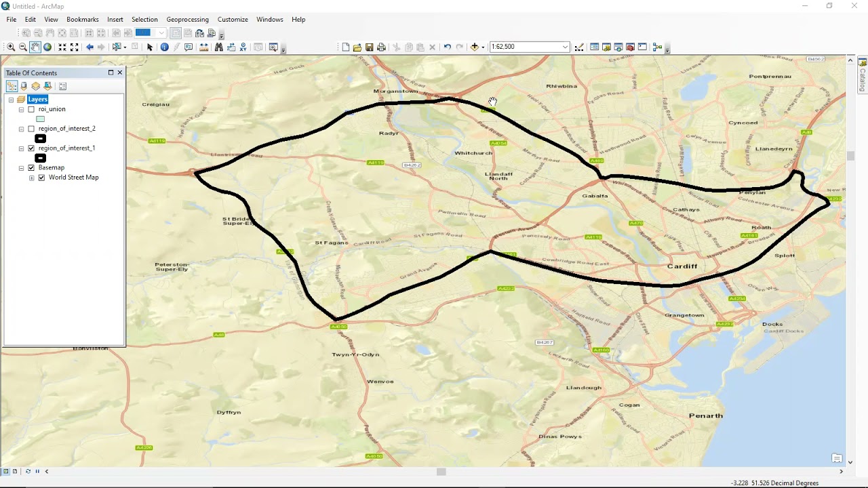This screenshot has width=868, height=488.
Task: List layers by selection
Action: click(x=48, y=86)
